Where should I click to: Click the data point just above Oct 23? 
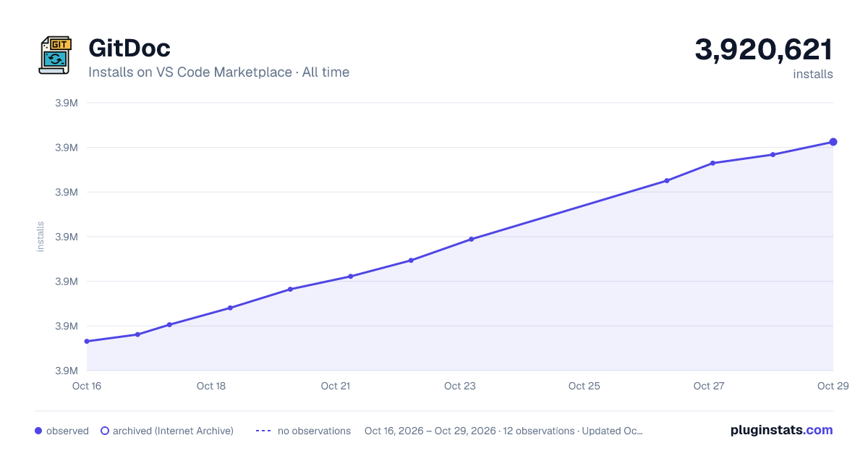[472, 239]
